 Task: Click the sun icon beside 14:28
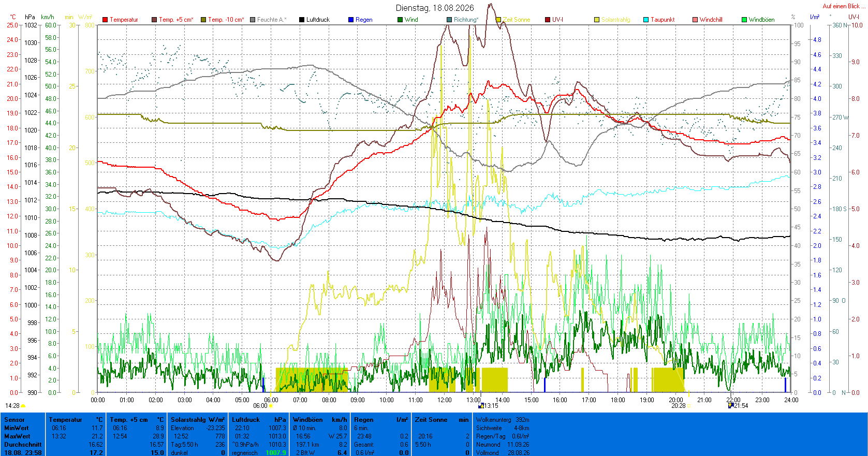[23, 406]
